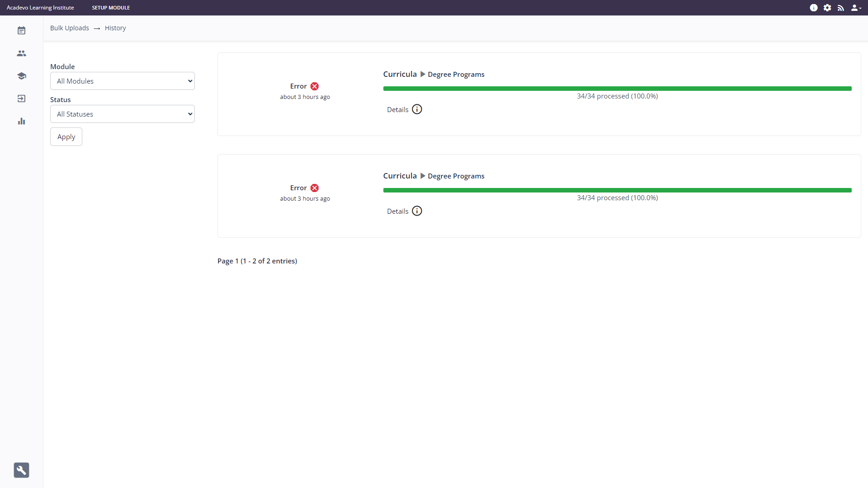Open the bar chart reports icon

click(x=21, y=121)
